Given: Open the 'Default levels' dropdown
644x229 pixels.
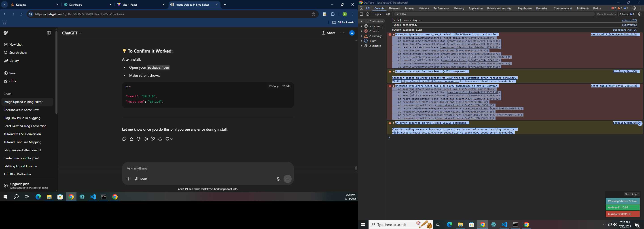Looking at the screenshot, I should (606, 14).
